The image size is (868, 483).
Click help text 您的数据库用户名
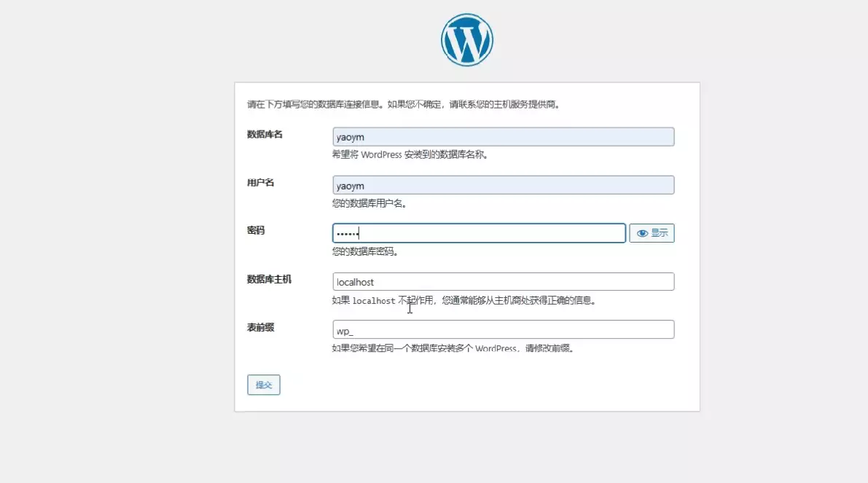tap(369, 203)
